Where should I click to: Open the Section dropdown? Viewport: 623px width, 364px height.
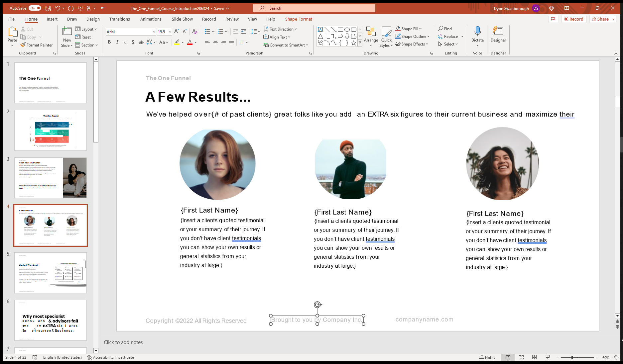pos(86,45)
